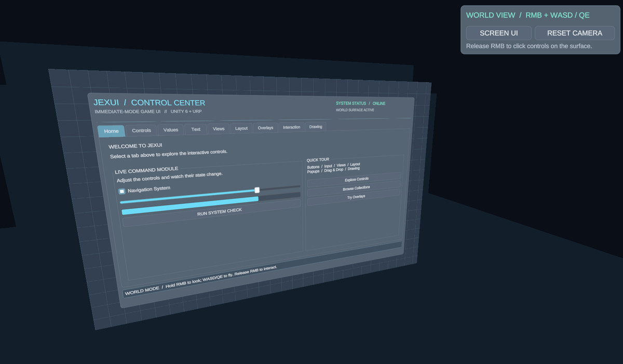Screen dimensions: 623x364
Task: Click the "WORLD VIEW / RMB + WASD / QE" header
Action: pos(528,15)
